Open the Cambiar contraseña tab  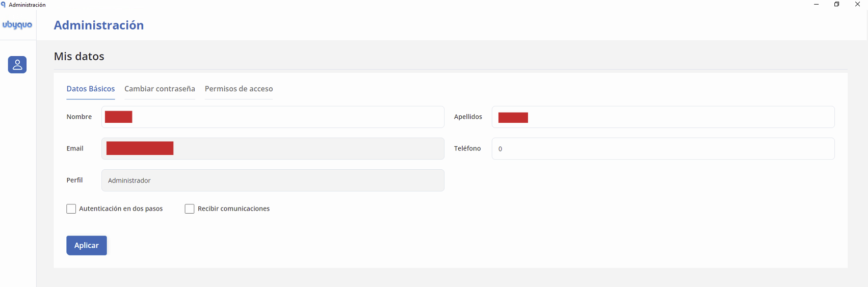(160, 89)
